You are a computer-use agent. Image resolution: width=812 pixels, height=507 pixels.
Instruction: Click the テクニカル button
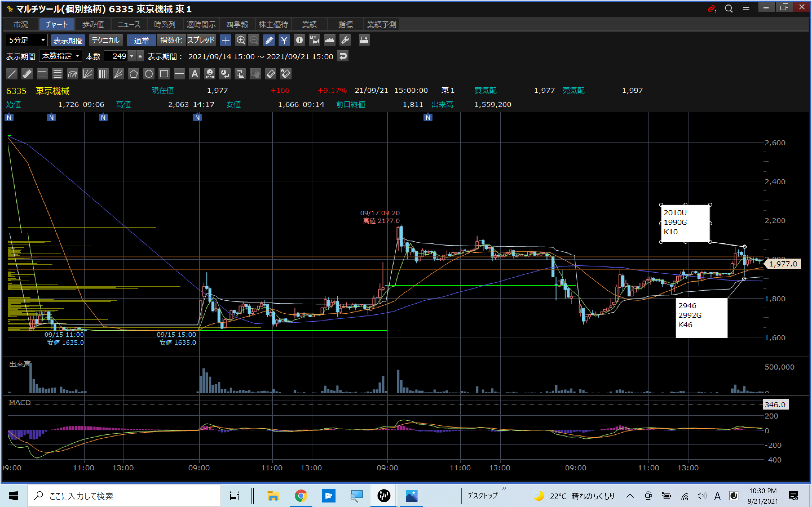click(x=105, y=40)
